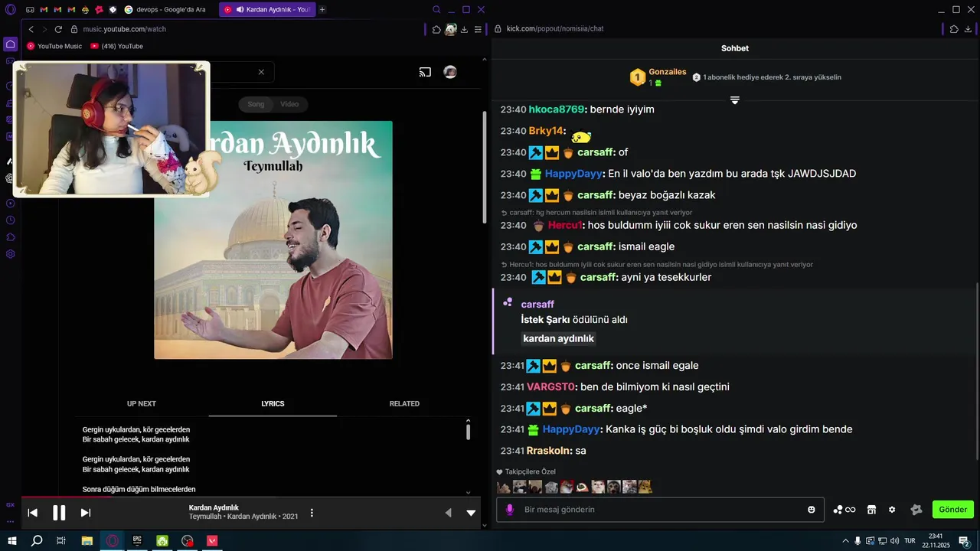
Task: Click the YouTube Music page scrollbar
Action: 484,166
